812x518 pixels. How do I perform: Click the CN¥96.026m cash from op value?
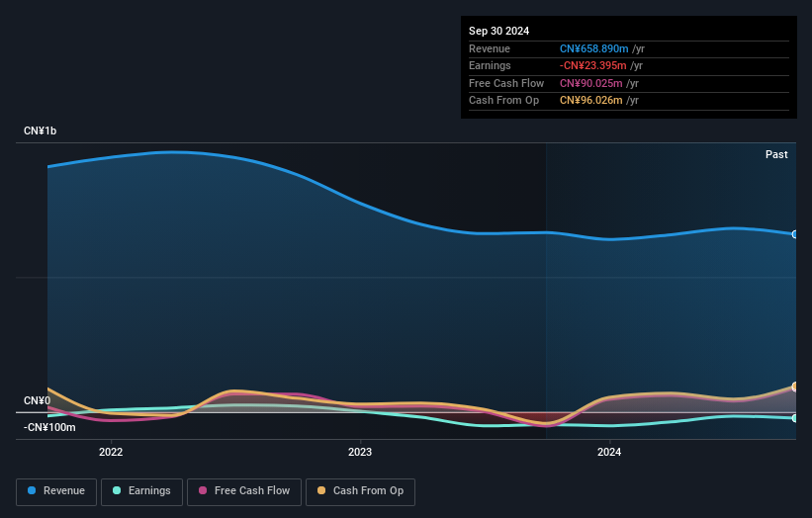pyautogui.click(x=590, y=101)
